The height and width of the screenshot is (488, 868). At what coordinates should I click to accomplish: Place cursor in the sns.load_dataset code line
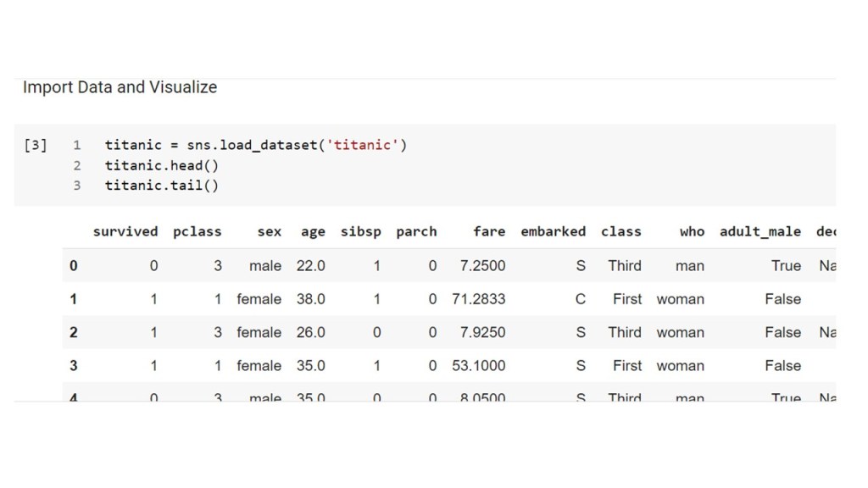(255, 145)
